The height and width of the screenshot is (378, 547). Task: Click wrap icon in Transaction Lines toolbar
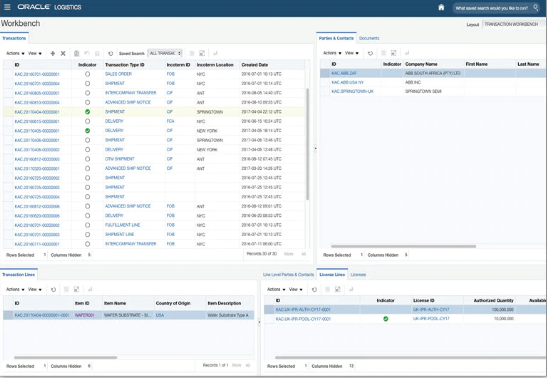pyautogui.click(x=90, y=289)
